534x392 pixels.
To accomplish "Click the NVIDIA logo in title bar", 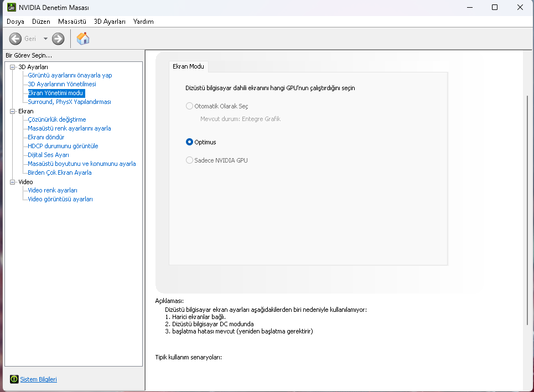I will pos(12,7).
